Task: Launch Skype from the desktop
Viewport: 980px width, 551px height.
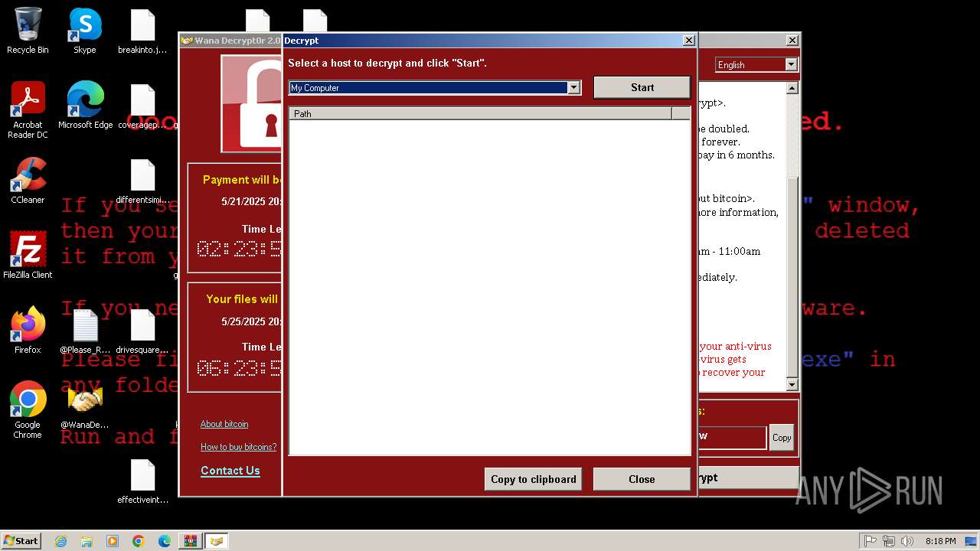Action: [85, 31]
